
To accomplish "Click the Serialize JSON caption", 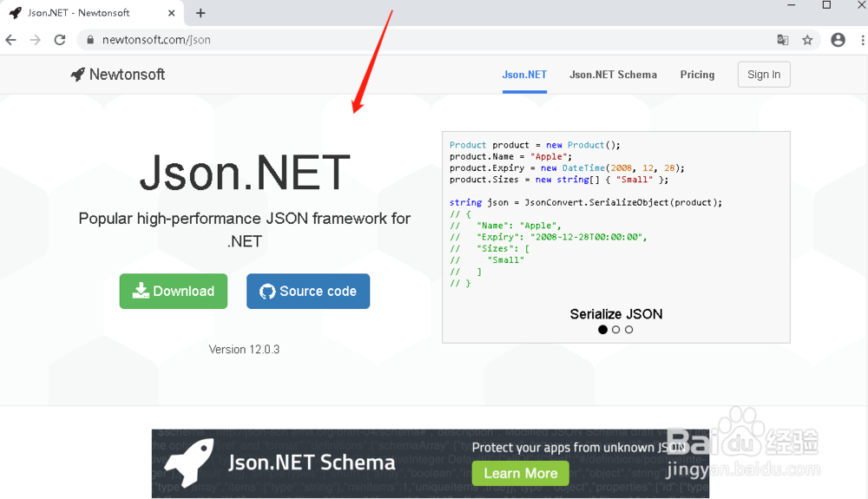I will [x=616, y=314].
